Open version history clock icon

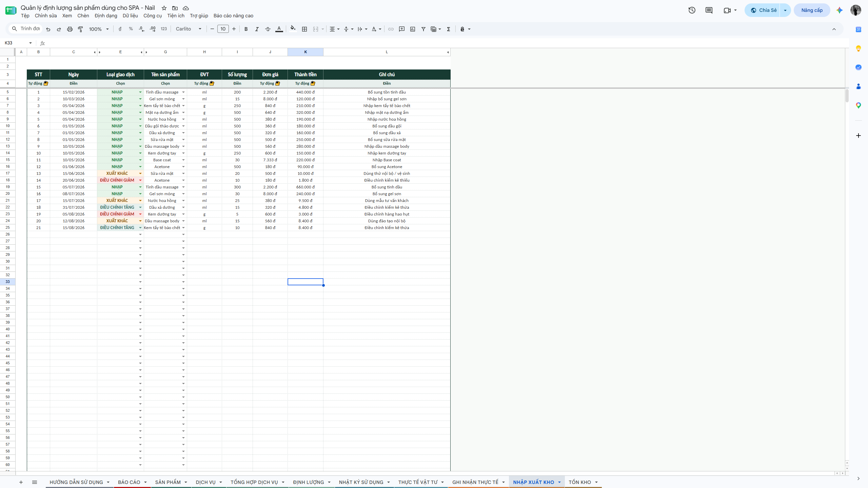(x=692, y=10)
